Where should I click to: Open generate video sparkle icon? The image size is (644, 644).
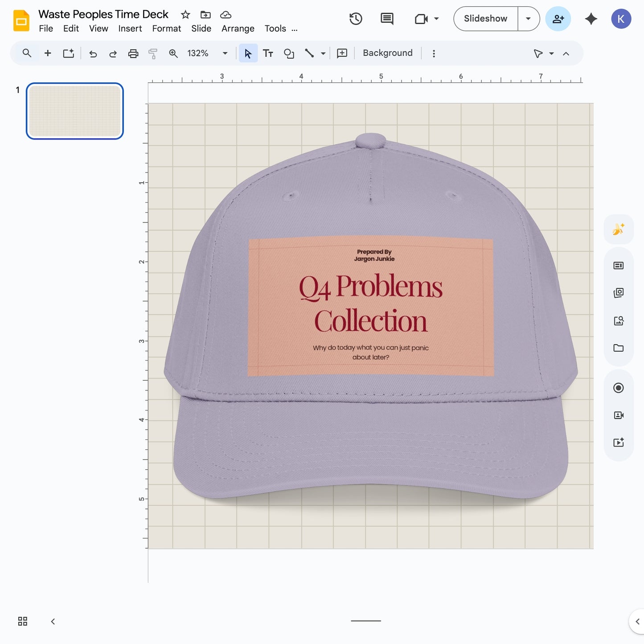coord(619,442)
